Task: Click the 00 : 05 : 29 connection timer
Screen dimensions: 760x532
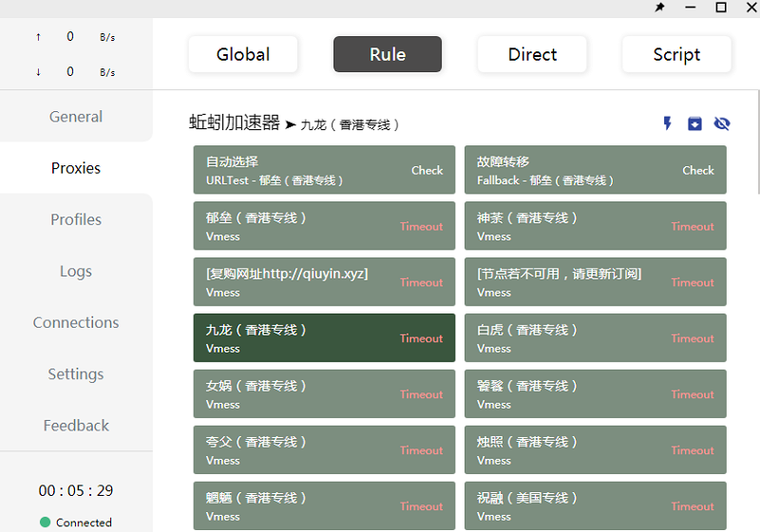Action: 76,490
